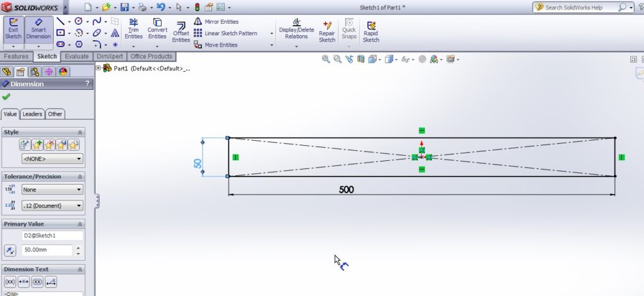644x296 pixels.
Task: Create a new document
Action: pyautogui.click(x=88, y=7)
